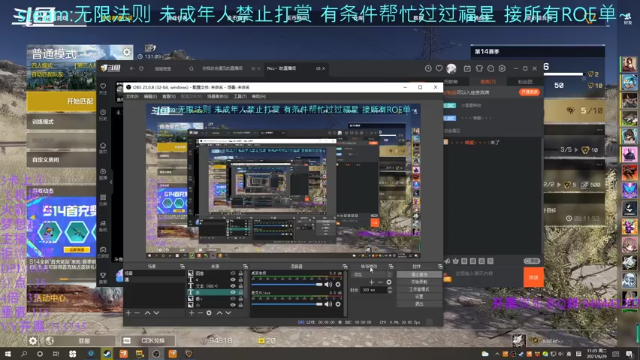640x360 pixels.
Task: Open Huya favorites heart in title bar
Action: coord(439,69)
